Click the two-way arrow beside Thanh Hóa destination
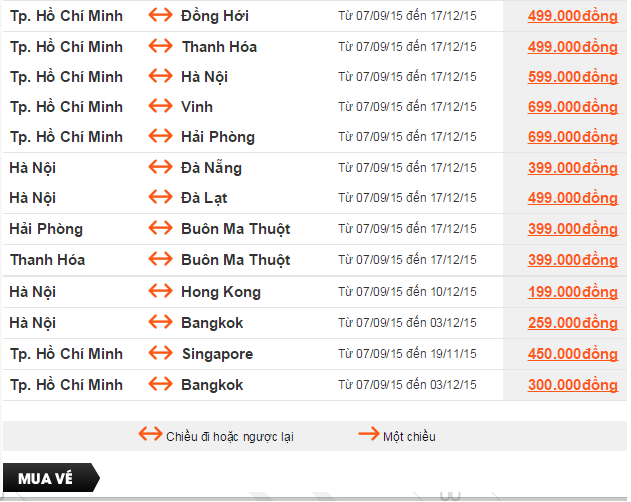Viewport: 631px width, 502px height. coord(161,46)
